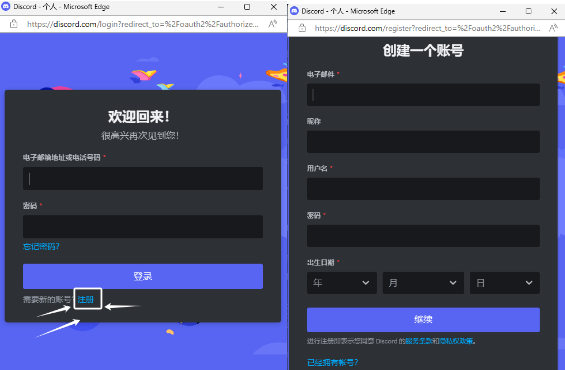565x370 pixels.
Task: Open the 日 day dropdown
Action: tap(504, 283)
